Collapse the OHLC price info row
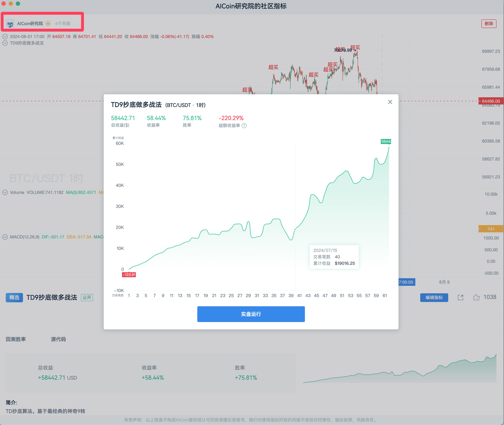504x425 pixels. [5, 37]
